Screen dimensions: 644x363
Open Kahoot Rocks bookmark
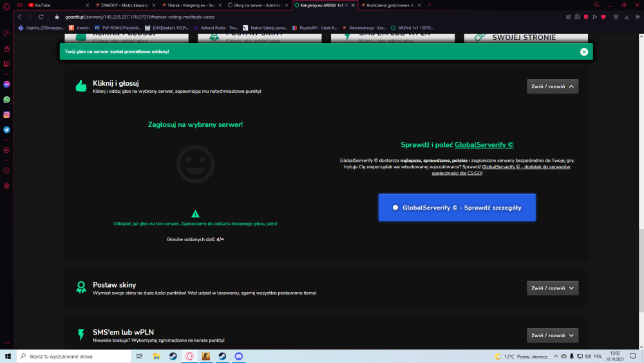coord(216,28)
